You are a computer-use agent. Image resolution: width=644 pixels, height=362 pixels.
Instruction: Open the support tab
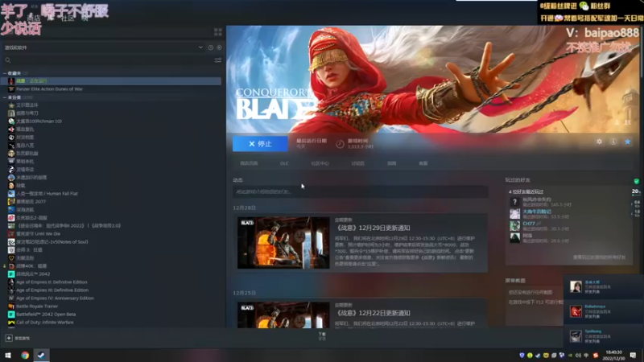pos(423,163)
